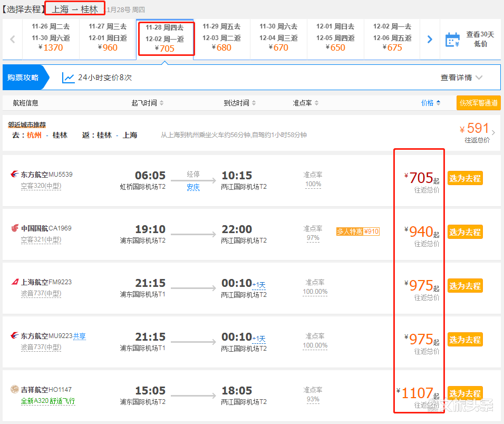The image size is (504, 424).
Task: Open the 伤残军警通道 button
Action: click(479, 103)
